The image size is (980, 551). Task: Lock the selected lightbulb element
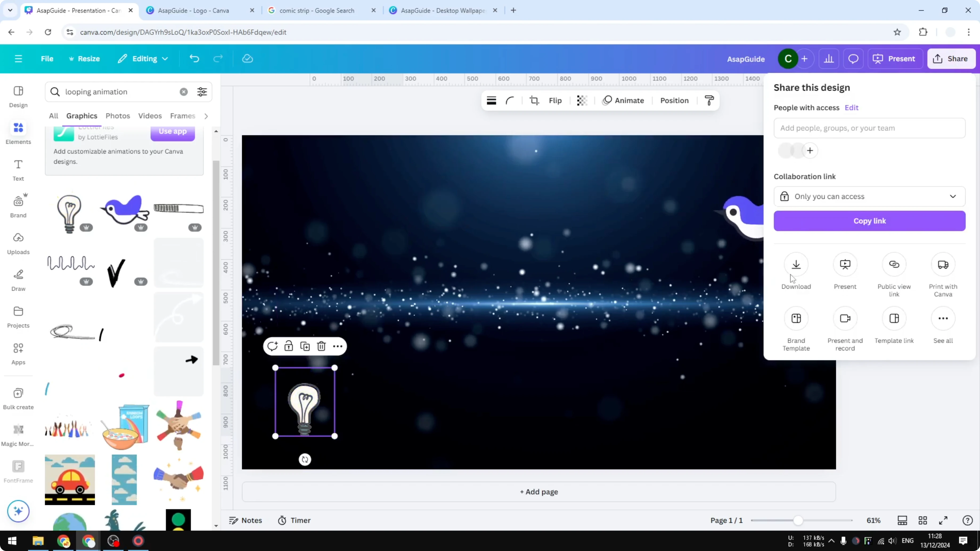coord(289,346)
